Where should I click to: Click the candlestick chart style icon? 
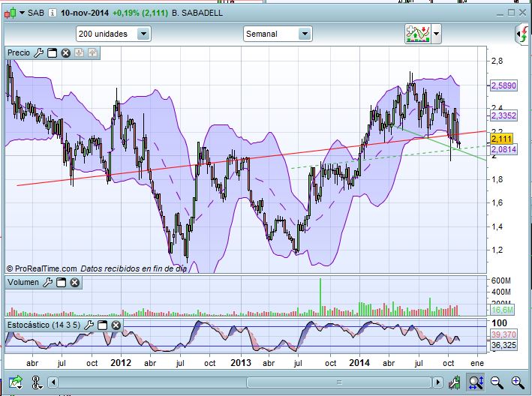11,13
